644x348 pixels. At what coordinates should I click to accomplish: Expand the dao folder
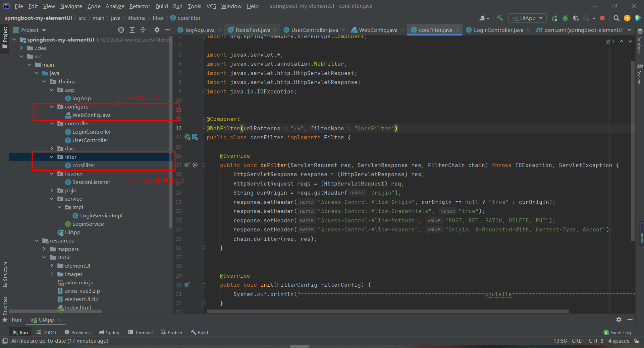[x=52, y=148]
